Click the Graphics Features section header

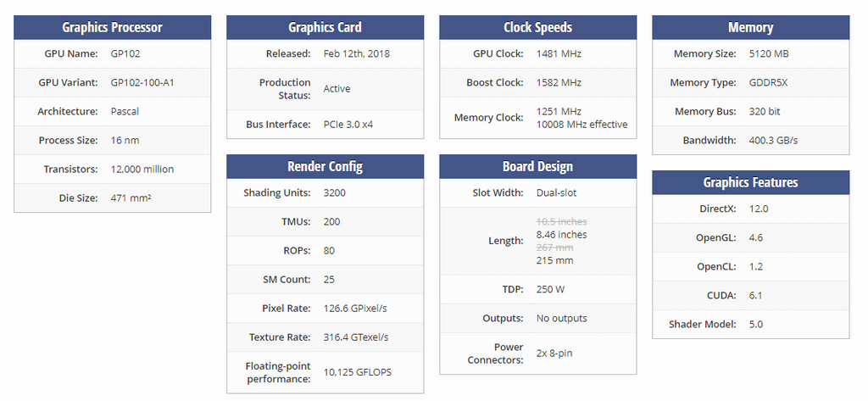pyautogui.click(x=751, y=182)
